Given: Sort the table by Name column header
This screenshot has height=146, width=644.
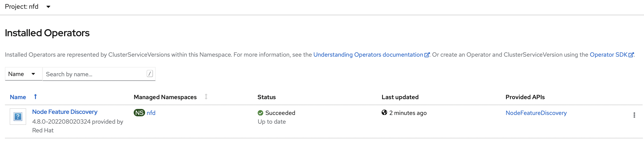Looking at the screenshot, I should [x=18, y=97].
